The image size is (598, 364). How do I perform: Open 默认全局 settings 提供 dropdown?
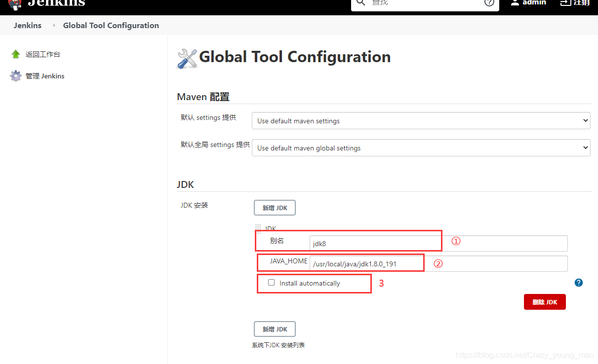click(x=421, y=148)
